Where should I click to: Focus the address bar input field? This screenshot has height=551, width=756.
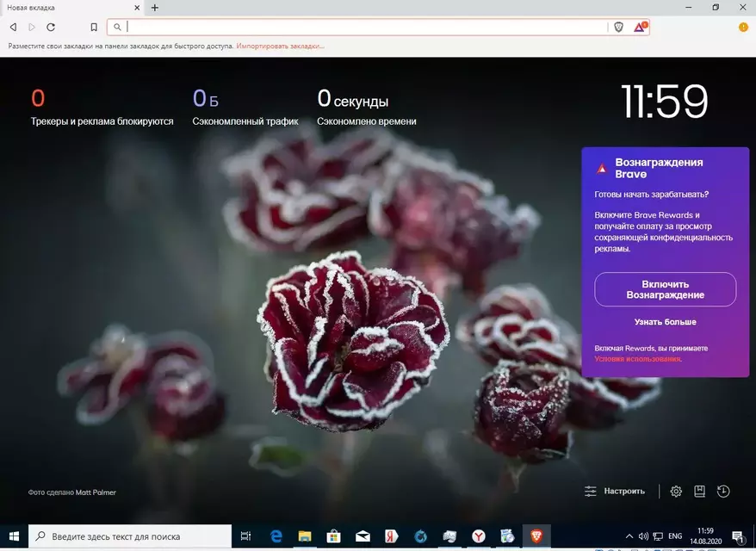(365, 27)
